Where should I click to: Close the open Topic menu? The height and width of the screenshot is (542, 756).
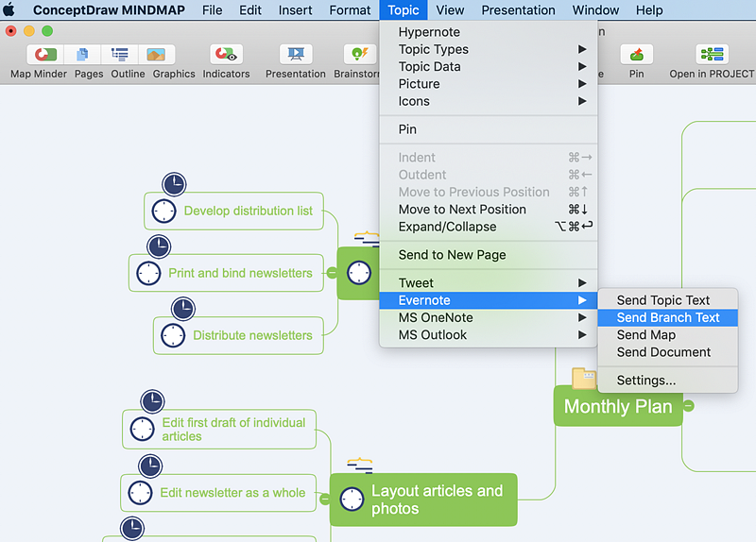(404, 10)
